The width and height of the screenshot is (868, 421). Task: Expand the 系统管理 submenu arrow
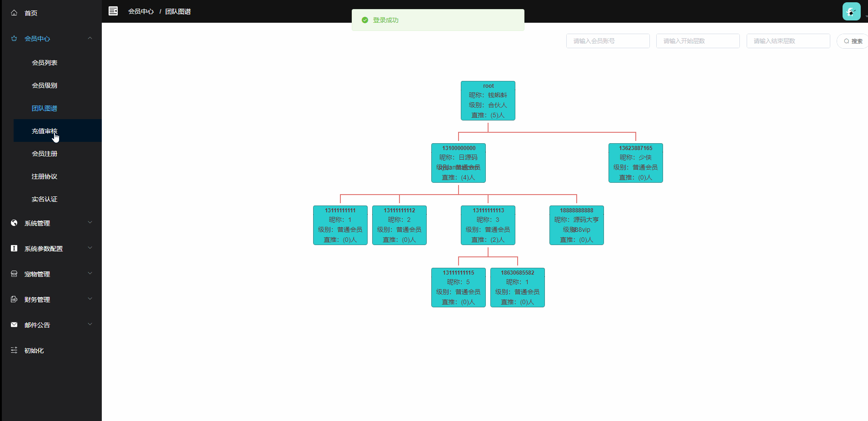click(x=90, y=222)
